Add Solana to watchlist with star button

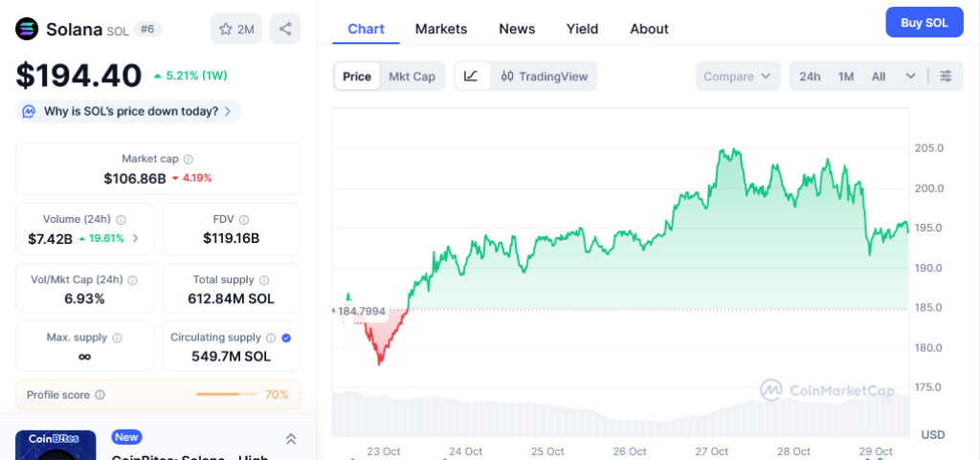(x=235, y=29)
